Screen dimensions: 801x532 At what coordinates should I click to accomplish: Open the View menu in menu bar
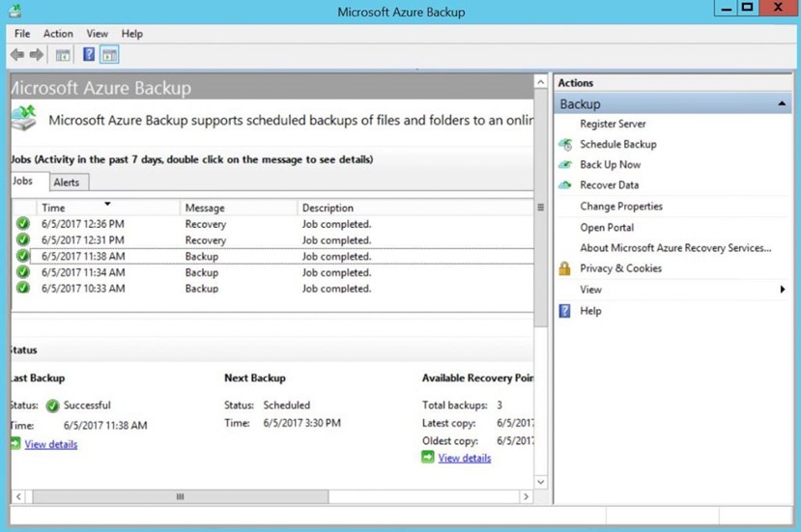pos(97,34)
